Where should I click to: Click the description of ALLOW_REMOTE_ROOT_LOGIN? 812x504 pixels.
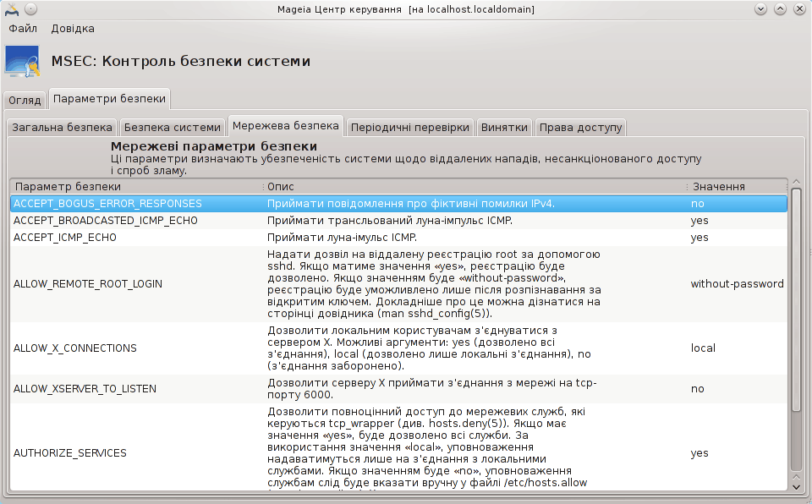coord(434,284)
